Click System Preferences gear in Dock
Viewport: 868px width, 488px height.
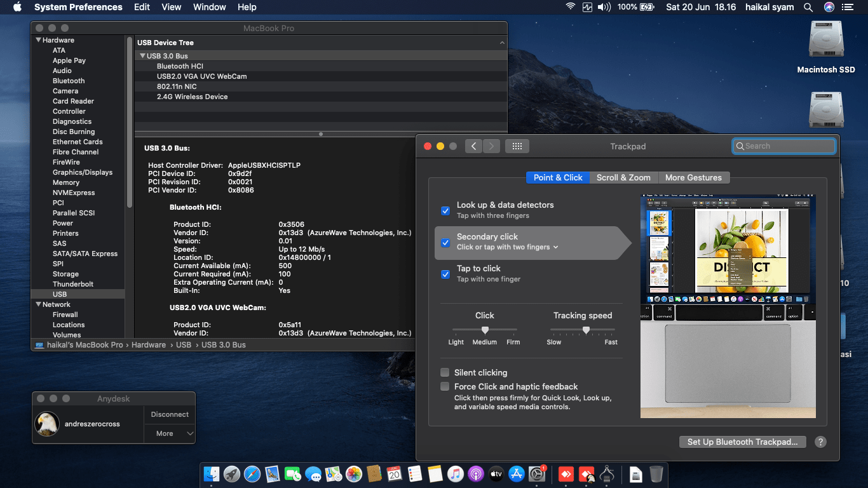click(538, 473)
